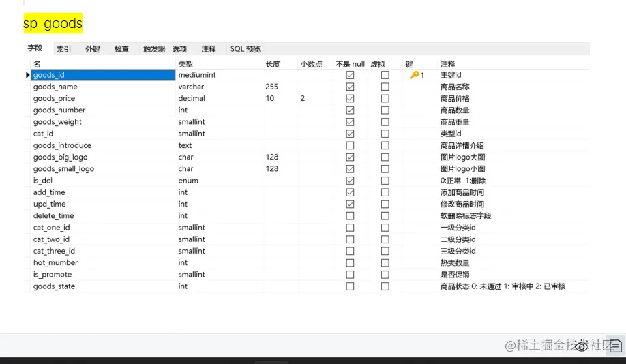Click the cat_three_id field name
626x364 pixels.
point(54,251)
